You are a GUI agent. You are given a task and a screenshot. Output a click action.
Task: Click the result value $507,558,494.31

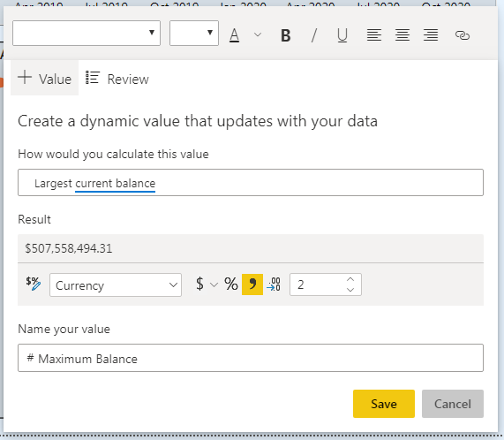(x=69, y=248)
